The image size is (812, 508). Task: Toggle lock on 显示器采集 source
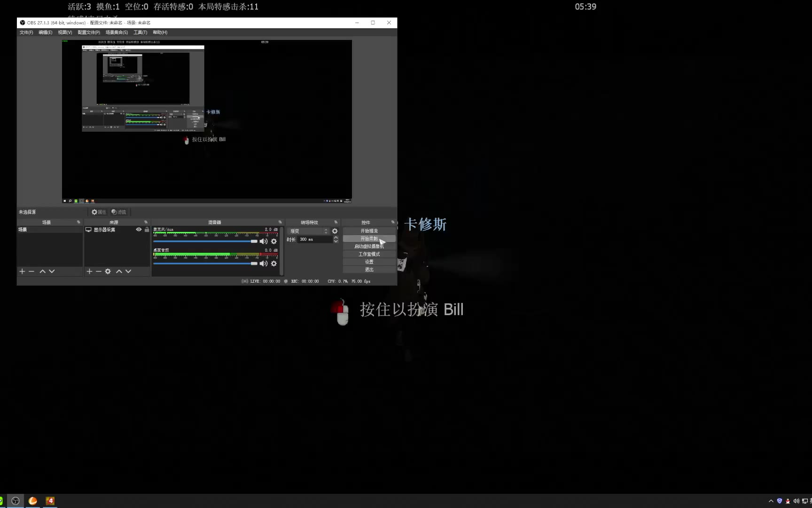click(x=147, y=230)
